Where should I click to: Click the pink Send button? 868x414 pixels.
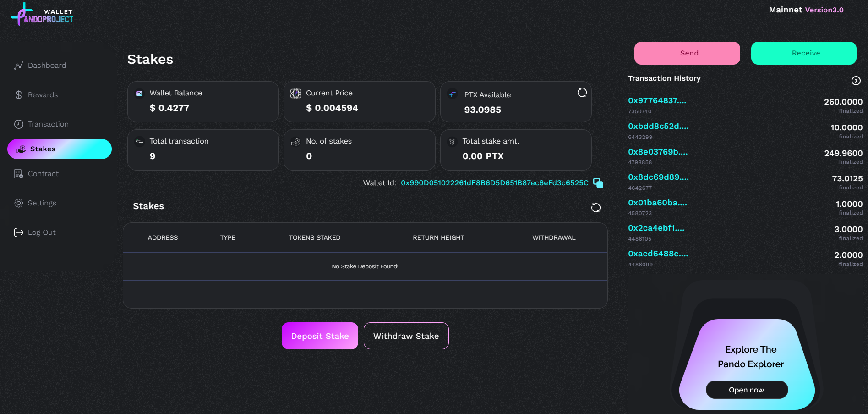[x=687, y=53]
